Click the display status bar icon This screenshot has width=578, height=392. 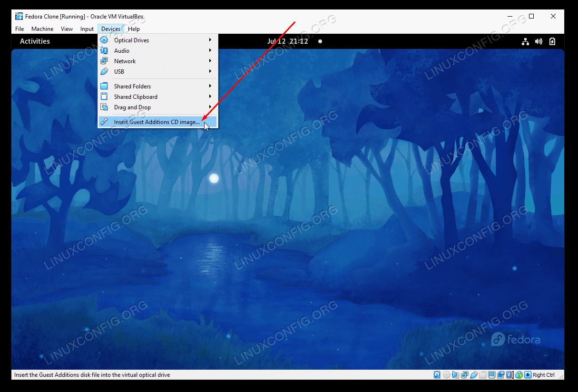point(492,375)
